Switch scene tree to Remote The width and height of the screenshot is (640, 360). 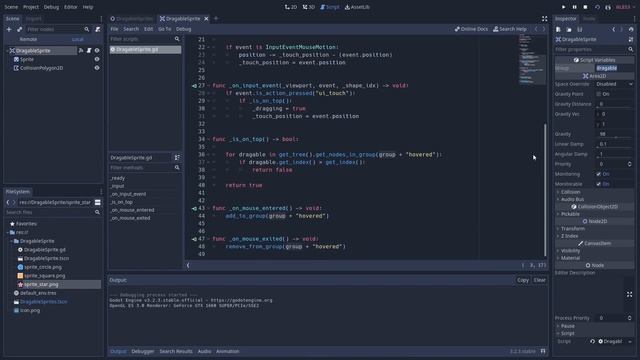(28, 39)
